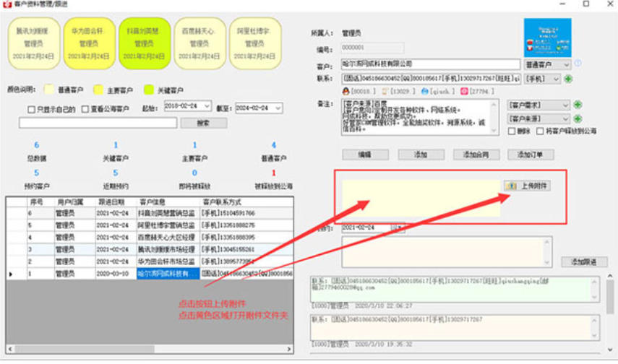
Task: Select row 腾讯刘媛媛市场经理 in the table
Action: tap(150, 249)
